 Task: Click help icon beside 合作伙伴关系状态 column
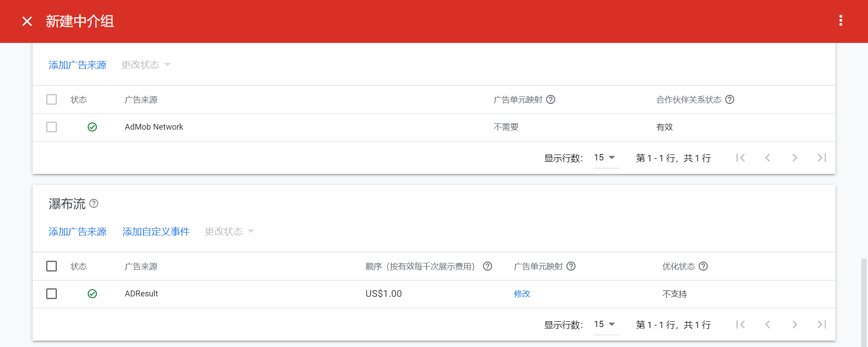tap(730, 99)
